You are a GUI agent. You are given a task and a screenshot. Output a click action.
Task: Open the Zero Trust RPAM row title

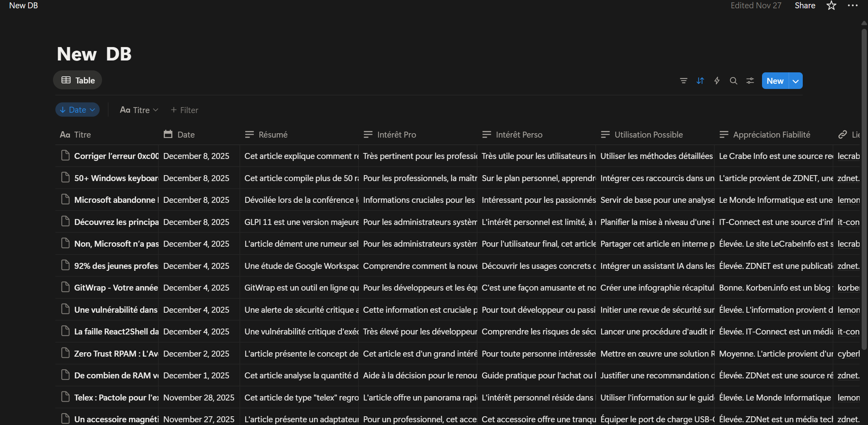click(x=116, y=354)
